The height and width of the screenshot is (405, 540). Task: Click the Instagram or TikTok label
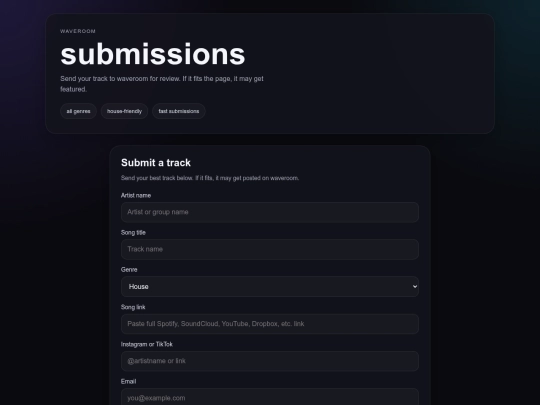pyautogui.click(x=147, y=344)
